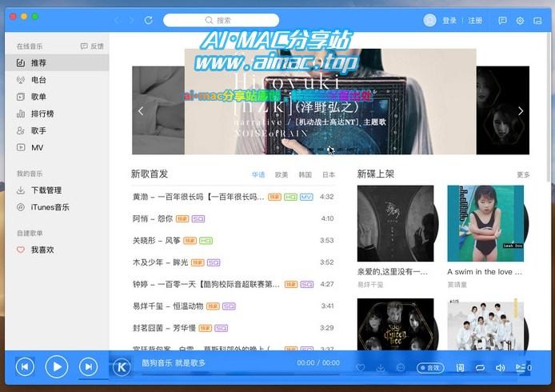
Task: Open 我喜欢 favorites playlist
Action: (x=57, y=250)
